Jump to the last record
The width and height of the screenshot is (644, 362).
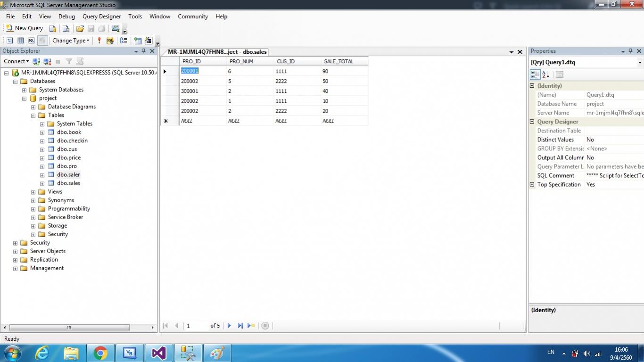tap(240, 326)
